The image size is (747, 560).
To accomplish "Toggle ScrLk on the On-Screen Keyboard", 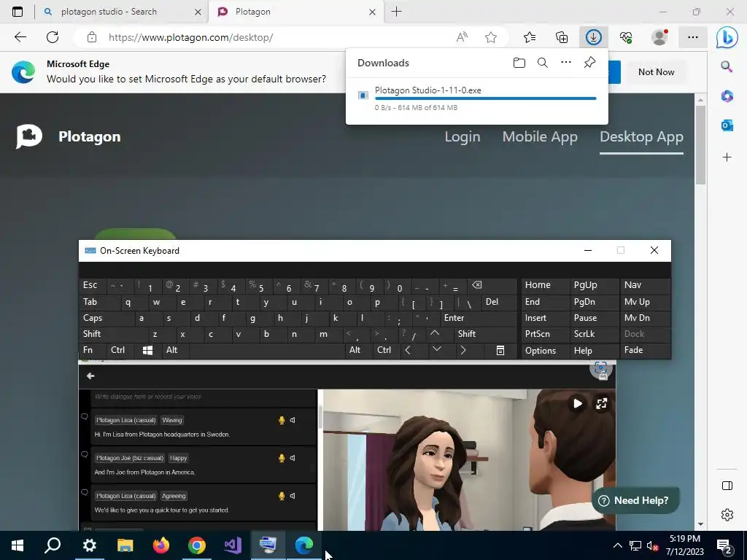I will click(x=594, y=334).
